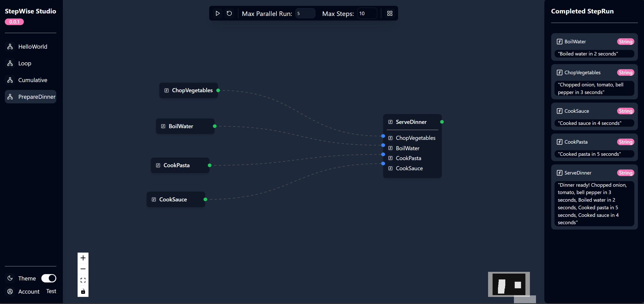Click the restart workflow icon
This screenshot has width=644, height=304.
point(229,13)
